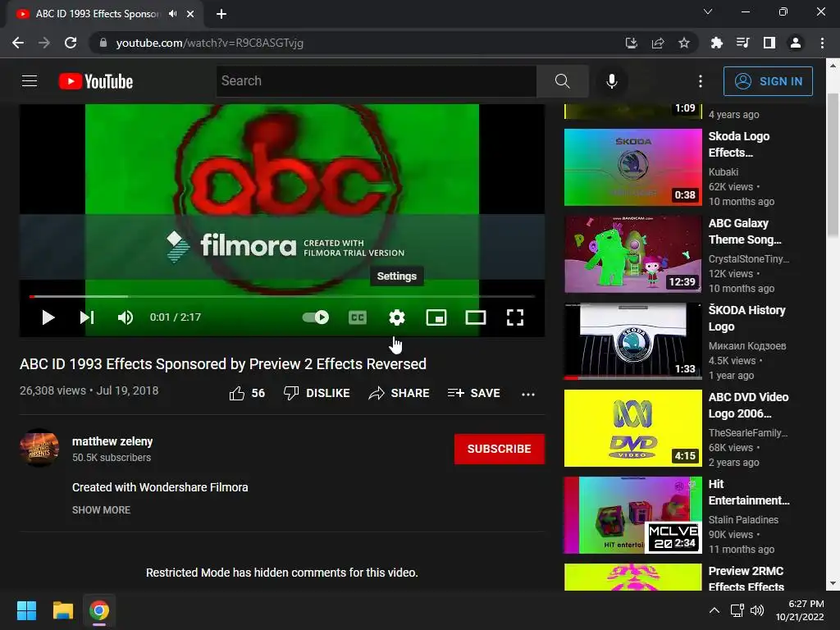This screenshot has width=840, height=630.
Task: Open YouTube settings three-dot menu beside Sign In
Action: pos(701,81)
